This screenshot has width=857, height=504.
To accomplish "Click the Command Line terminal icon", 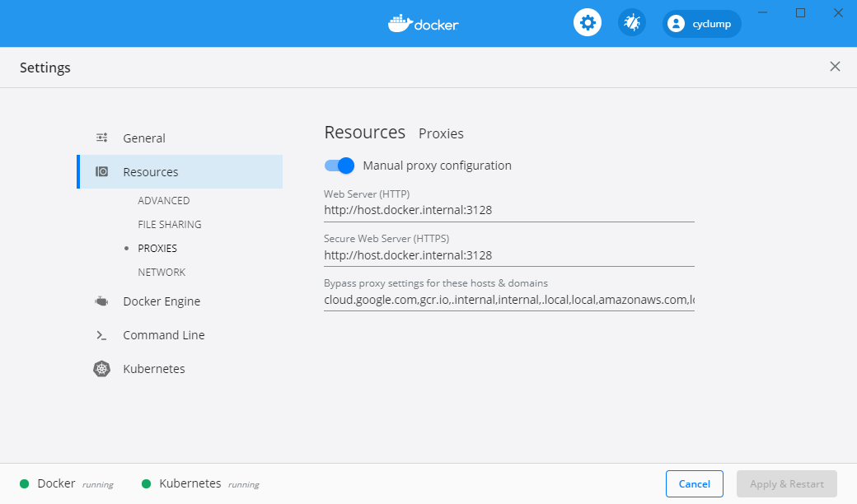I will point(101,335).
